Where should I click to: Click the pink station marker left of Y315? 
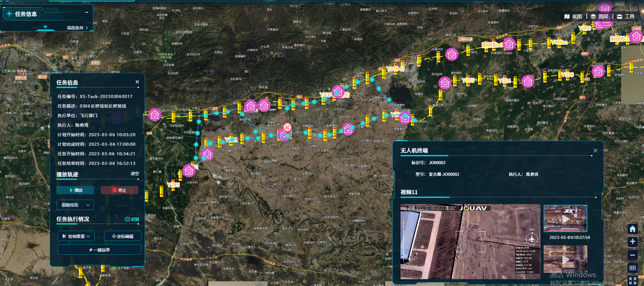point(445,83)
